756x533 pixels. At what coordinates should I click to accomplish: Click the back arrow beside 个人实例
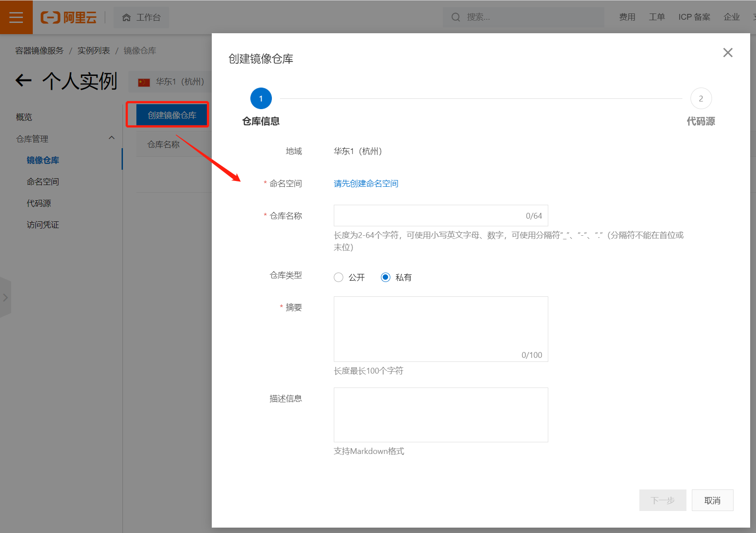tap(23, 81)
